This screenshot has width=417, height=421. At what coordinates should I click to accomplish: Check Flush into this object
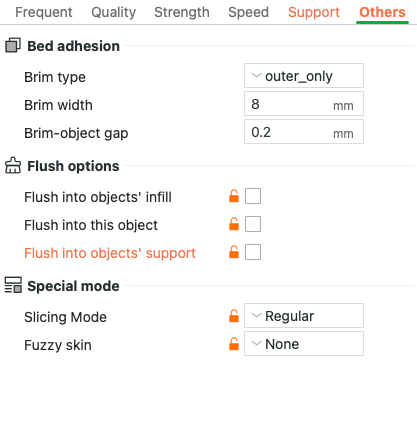253,224
